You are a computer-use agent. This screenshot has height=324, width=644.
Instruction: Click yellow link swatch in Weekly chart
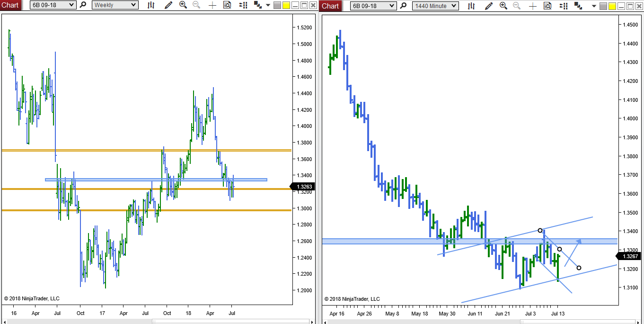click(286, 5)
